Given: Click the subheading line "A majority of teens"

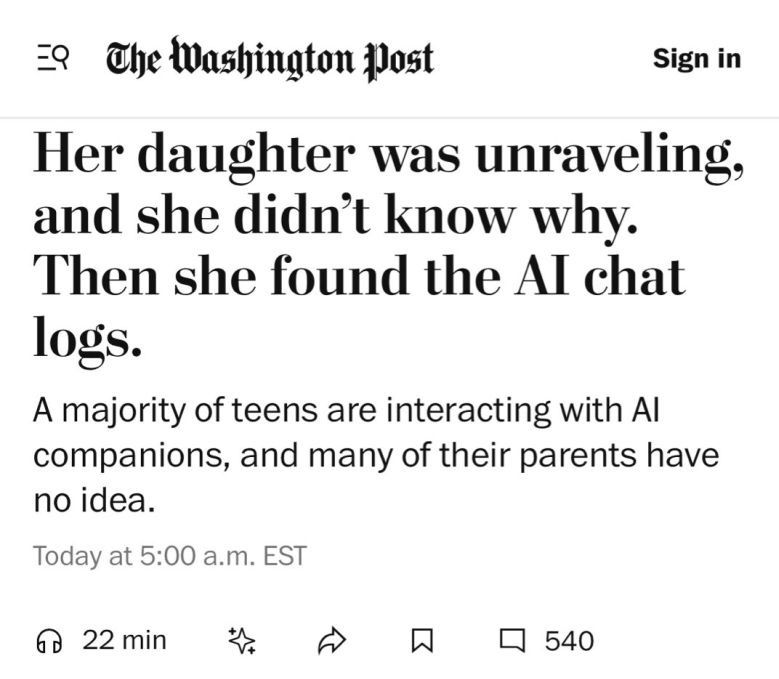Looking at the screenshot, I should [x=180, y=411].
